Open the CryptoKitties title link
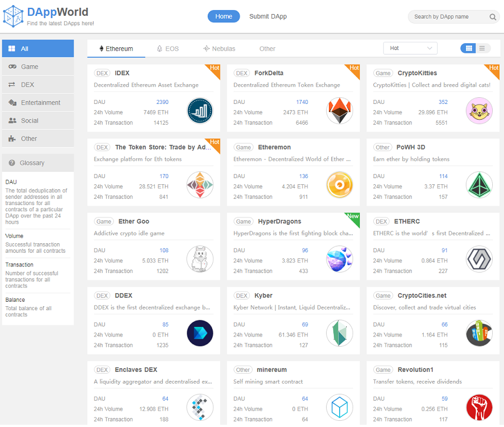 click(x=417, y=73)
